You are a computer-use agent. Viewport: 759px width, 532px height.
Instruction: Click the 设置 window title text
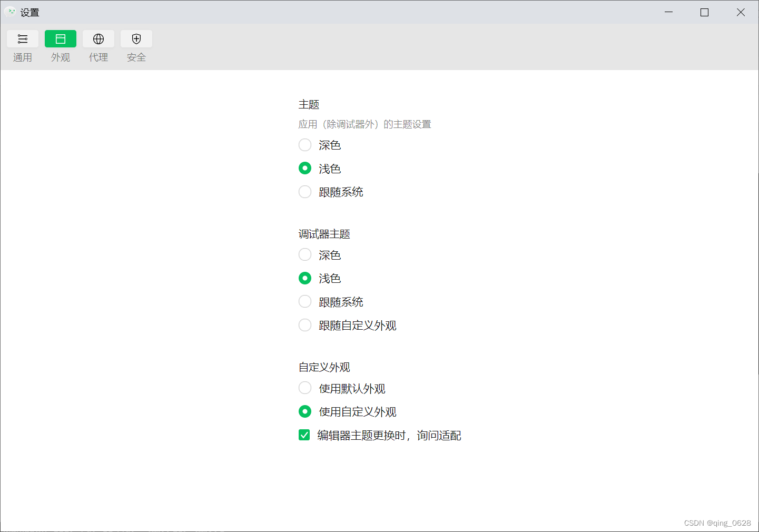pyautogui.click(x=30, y=12)
